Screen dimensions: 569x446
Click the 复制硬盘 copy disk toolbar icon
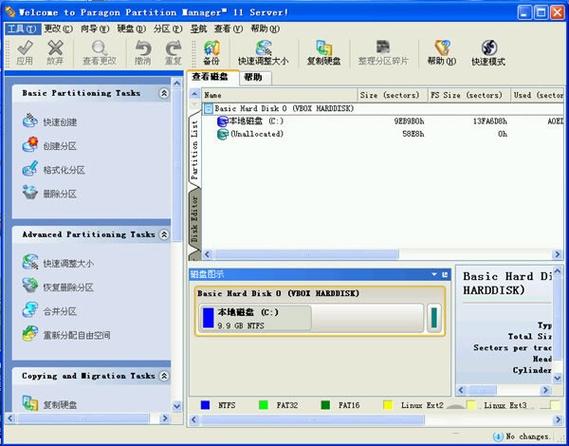(x=324, y=53)
